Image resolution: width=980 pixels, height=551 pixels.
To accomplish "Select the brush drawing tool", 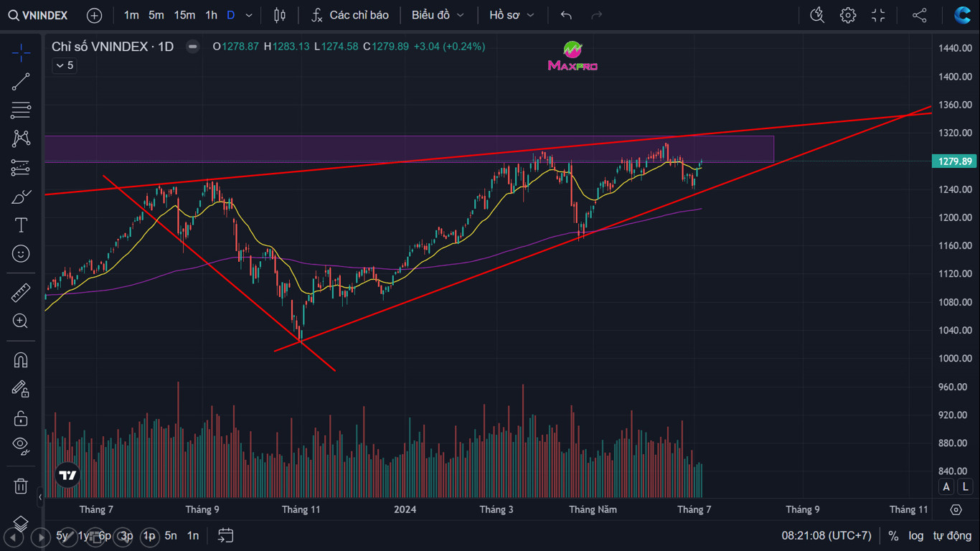I will (x=21, y=197).
